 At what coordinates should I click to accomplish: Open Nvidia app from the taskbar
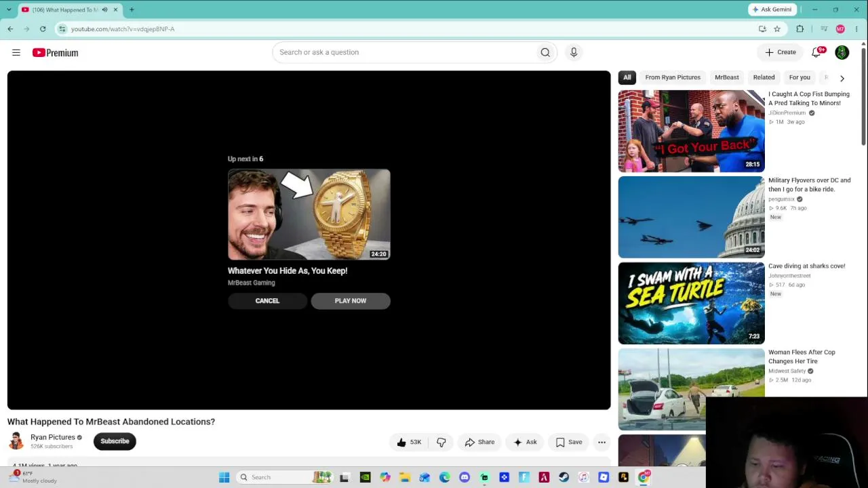click(x=365, y=477)
